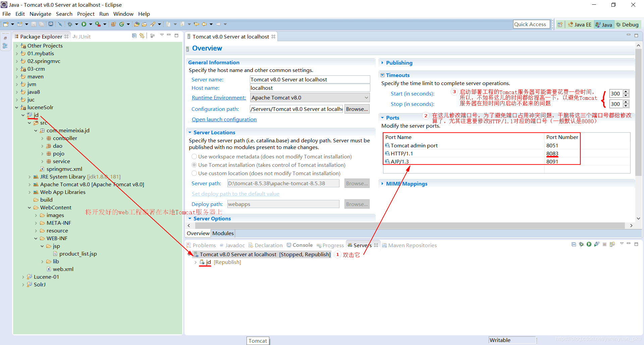This screenshot has height=345, width=644.
Task: Click Browse next to Configuration path
Action: [x=357, y=109]
